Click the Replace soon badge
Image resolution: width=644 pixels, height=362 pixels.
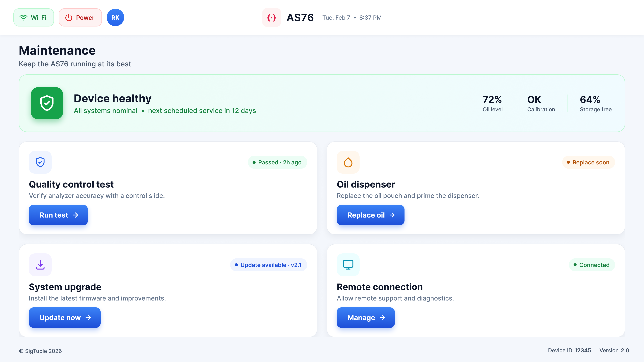pos(588,162)
